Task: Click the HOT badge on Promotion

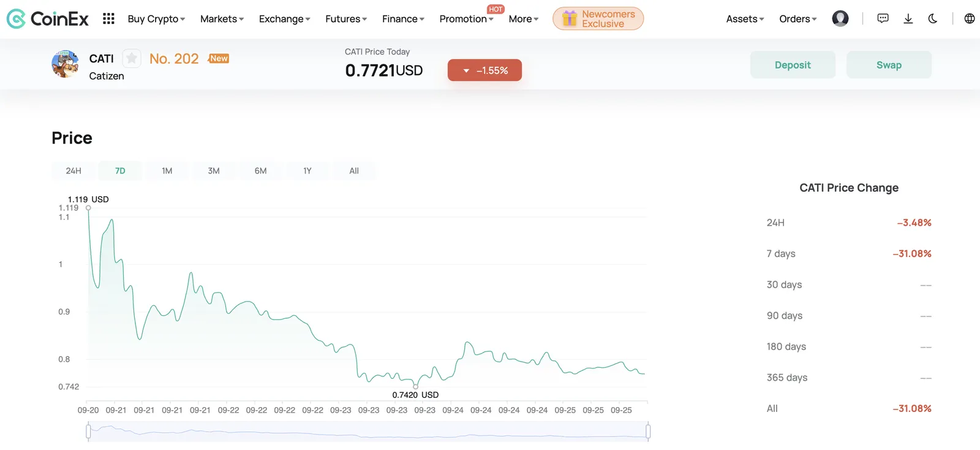Action: [496, 9]
